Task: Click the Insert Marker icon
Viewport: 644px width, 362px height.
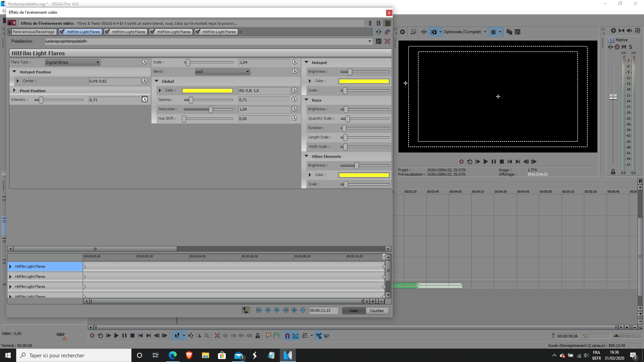Action: (268, 336)
